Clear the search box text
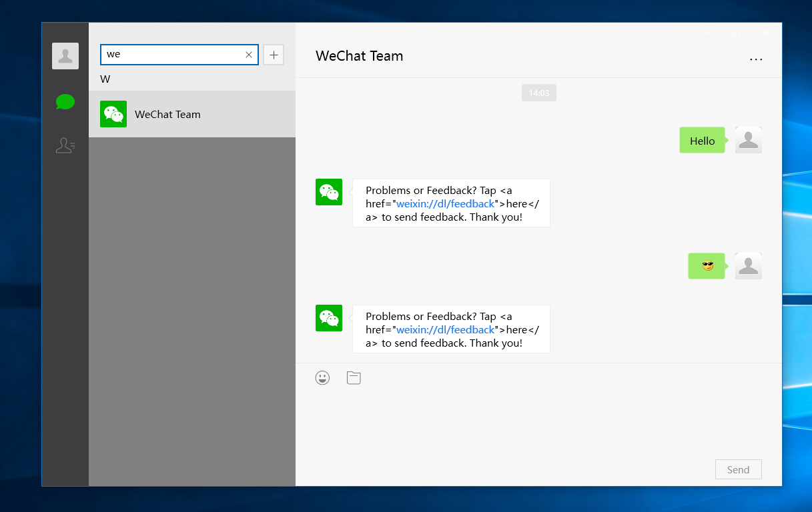This screenshot has width=812, height=512. tap(249, 55)
